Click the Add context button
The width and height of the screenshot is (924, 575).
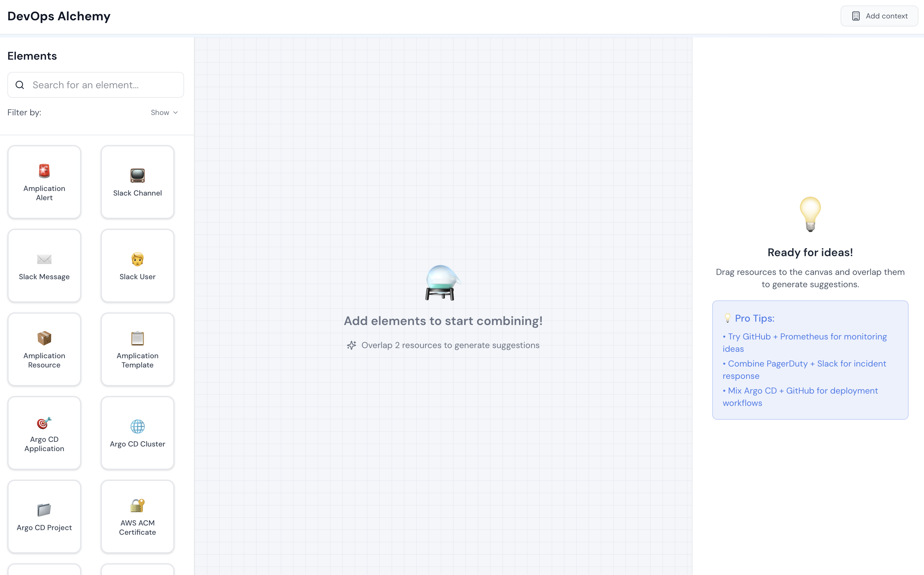pos(879,16)
